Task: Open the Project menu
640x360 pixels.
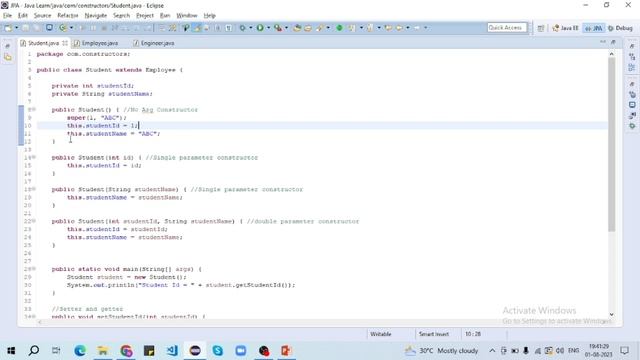Action: [x=145, y=16]
